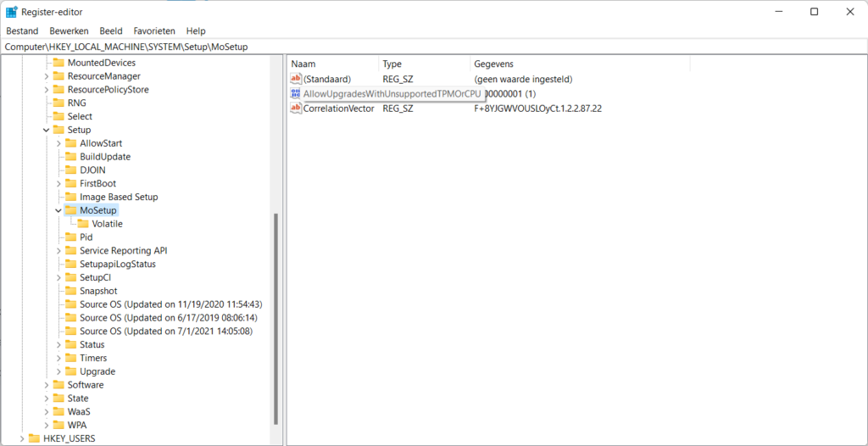The width and height of the screenshot is (868, 446).
Task: Click the ResourceManager folder icon
Action: pos(58,76)
